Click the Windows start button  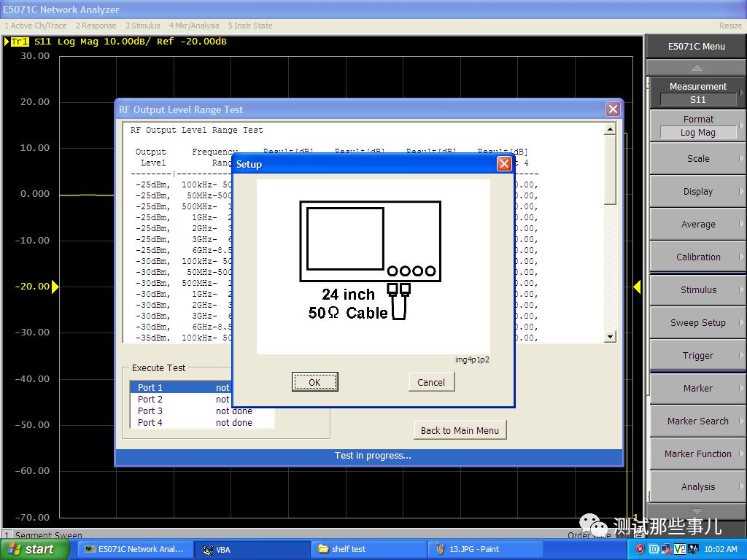pyautogui.click(x=35, y=549)
